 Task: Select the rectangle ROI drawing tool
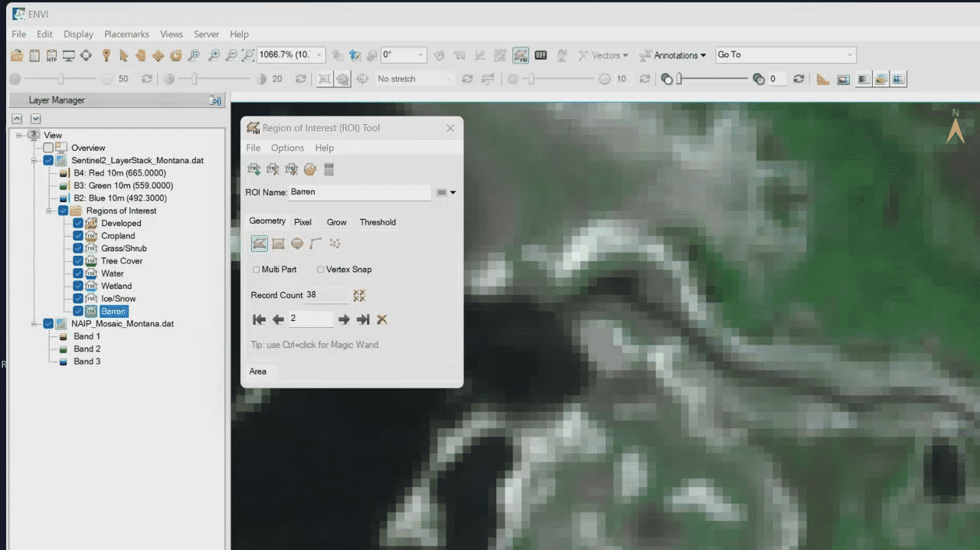tap(278, 244)
